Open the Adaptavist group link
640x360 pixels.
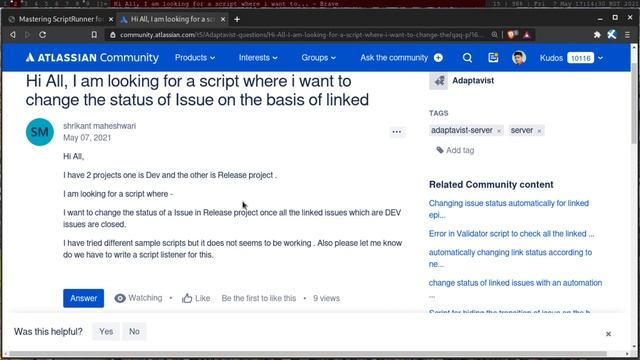[x=473, y=81]
